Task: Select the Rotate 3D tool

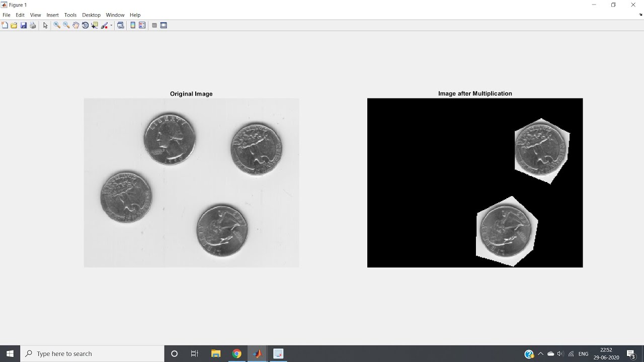Action: point(85,25)
